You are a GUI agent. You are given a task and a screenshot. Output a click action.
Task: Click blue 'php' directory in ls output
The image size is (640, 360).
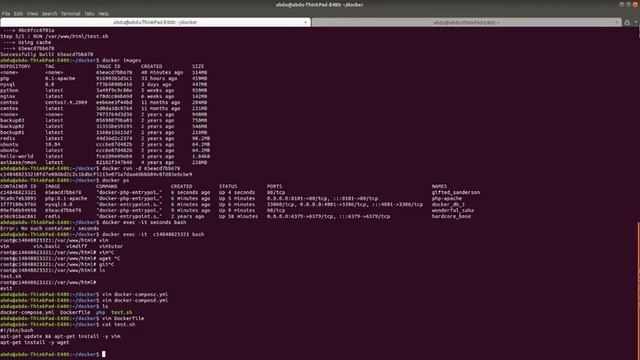100,313
